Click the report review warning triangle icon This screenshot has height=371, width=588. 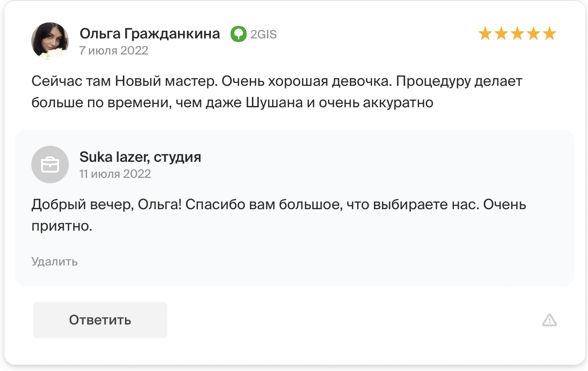tap(549, 320)
